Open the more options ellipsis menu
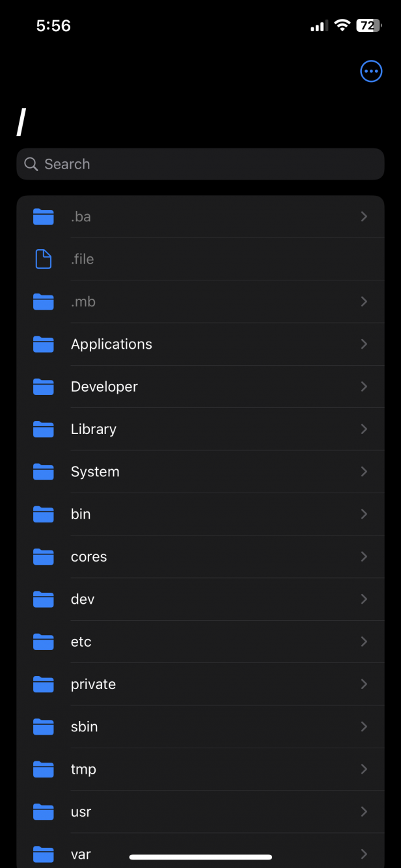This screenshot has width=401, height=868. click(371, 71)
